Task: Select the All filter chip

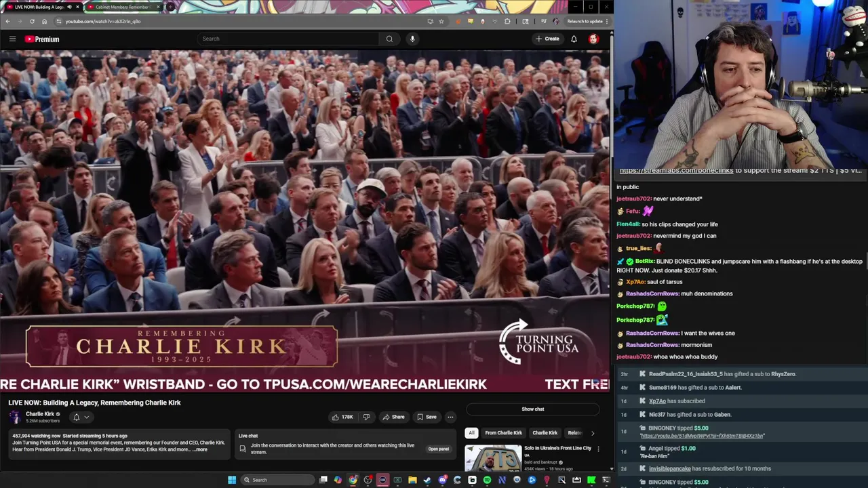Action: (471, 432)
